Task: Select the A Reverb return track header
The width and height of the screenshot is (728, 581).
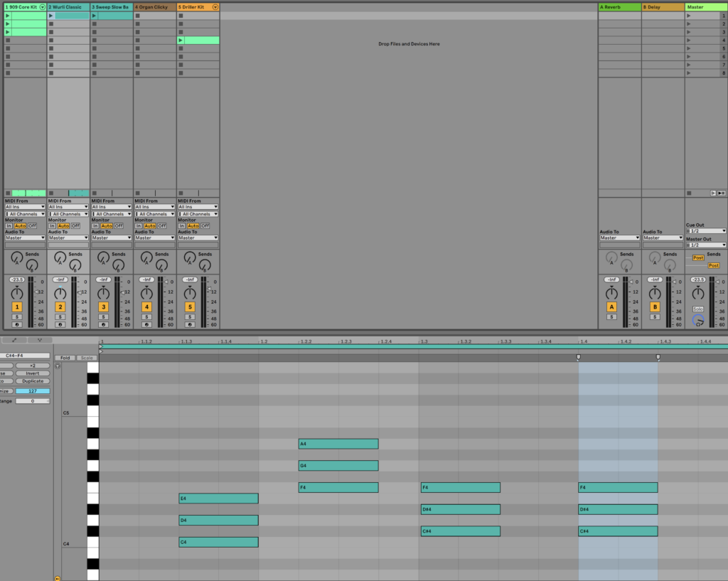Action: pyautogui.click(x=619, y=7)
